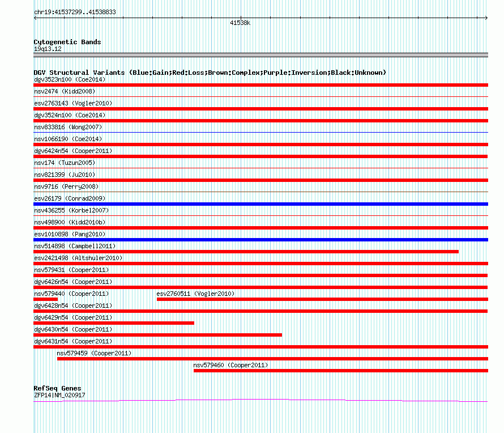Select the nsv833816 (Wong2007) label
This screenshot has width=504, height=433.
pos(68,127)
